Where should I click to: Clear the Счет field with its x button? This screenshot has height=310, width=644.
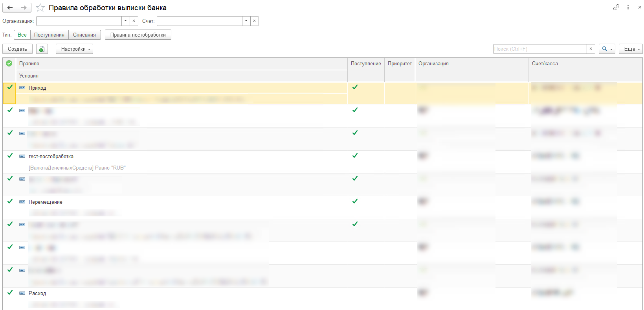tap(255, 21)
